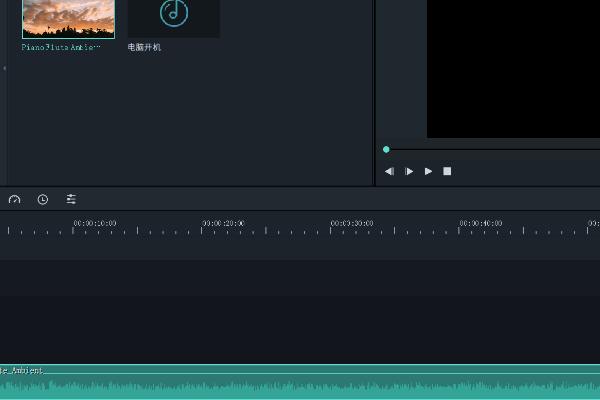Click timeline ruler at 00:00:40:00
Image resolution: width=600 pixels, height=400 pixels.
click(481, 224)
